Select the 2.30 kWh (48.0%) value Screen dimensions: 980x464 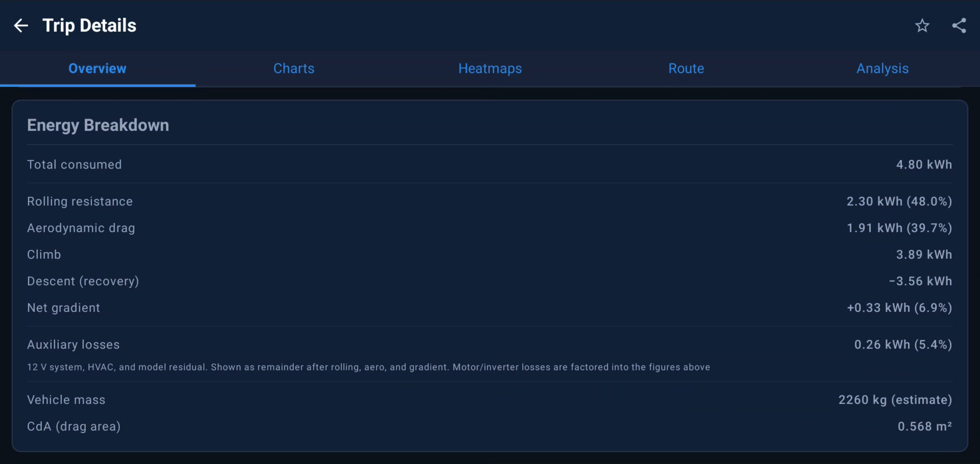[899, 201]
